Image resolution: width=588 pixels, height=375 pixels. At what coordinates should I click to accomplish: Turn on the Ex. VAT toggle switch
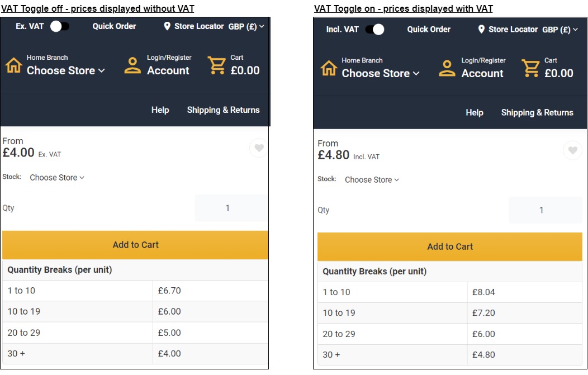tap(59, 26)
